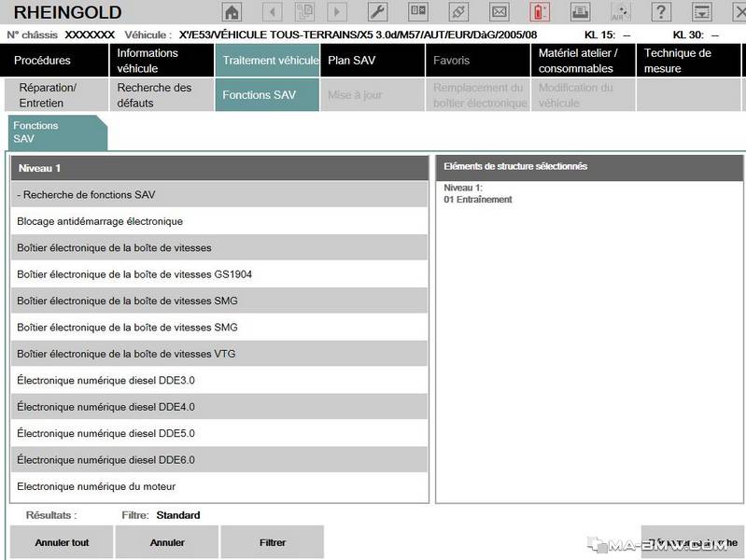Click the Annuler tout button

62,542
